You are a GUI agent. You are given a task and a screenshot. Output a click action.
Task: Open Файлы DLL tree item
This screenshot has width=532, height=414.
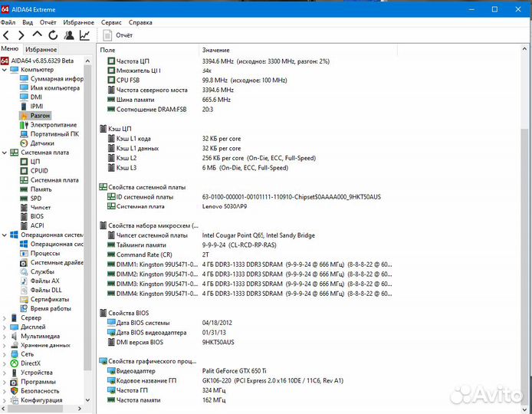pyautogui.click(x=41, y=290)
